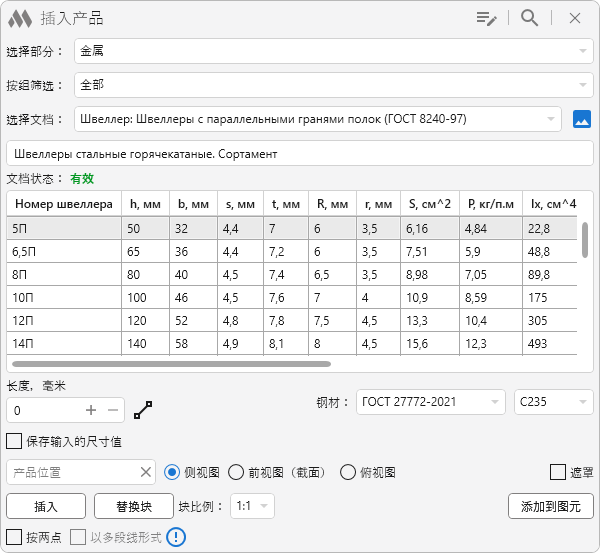
Task: Select the 前视图（截面）radio button
Action: click(237, 472)
